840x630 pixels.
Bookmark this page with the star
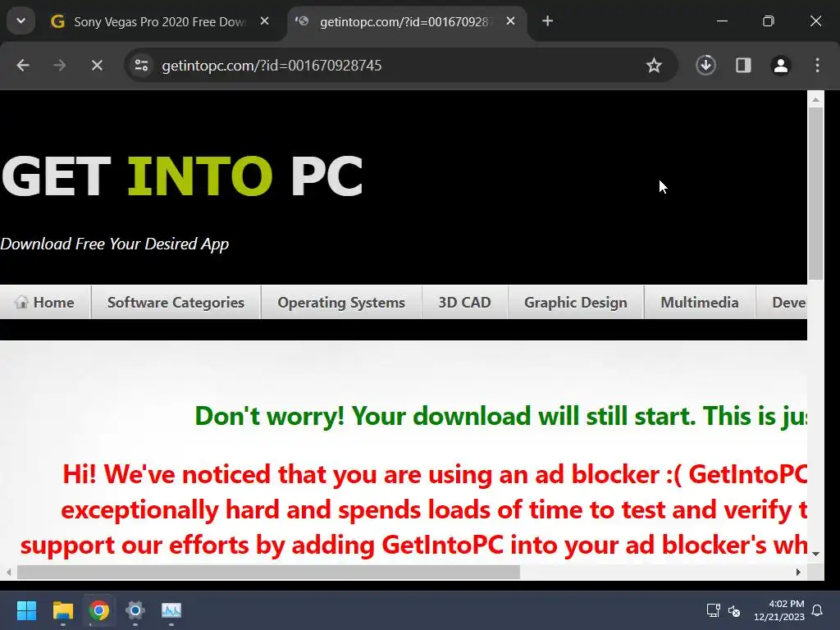654,66
